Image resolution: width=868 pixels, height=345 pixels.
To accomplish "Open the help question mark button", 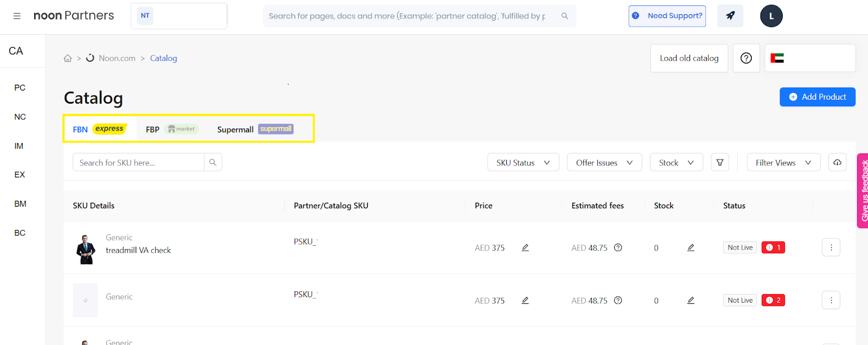I will pos(746,58).
